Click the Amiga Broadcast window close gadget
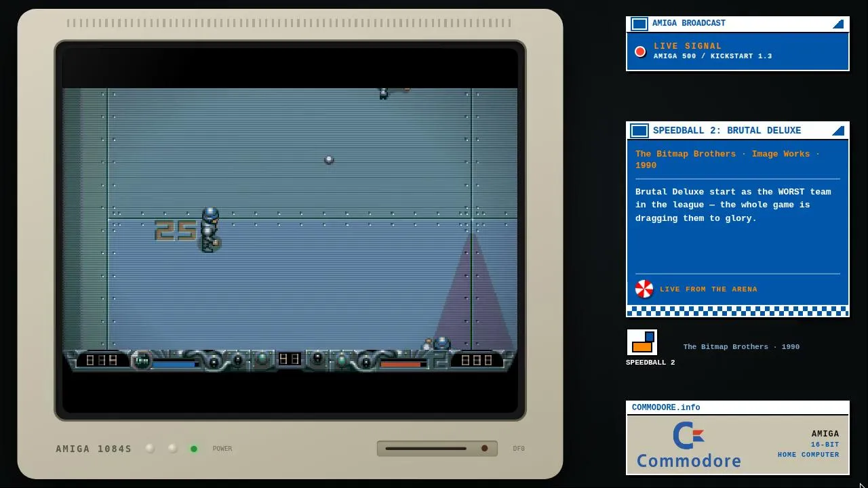 point(639,24)
